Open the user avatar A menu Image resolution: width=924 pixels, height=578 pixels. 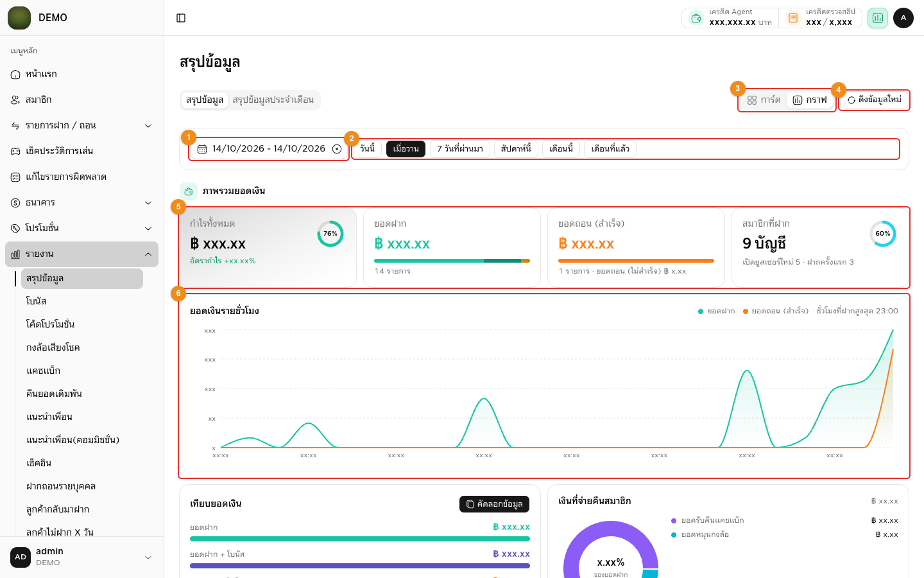pyautogui.click(x=903, y=18)
